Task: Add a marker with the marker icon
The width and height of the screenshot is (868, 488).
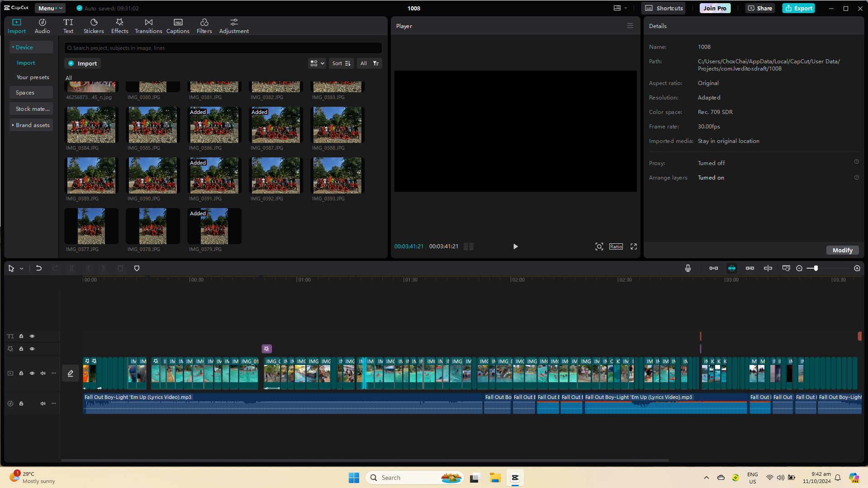Action: point(137,268)
